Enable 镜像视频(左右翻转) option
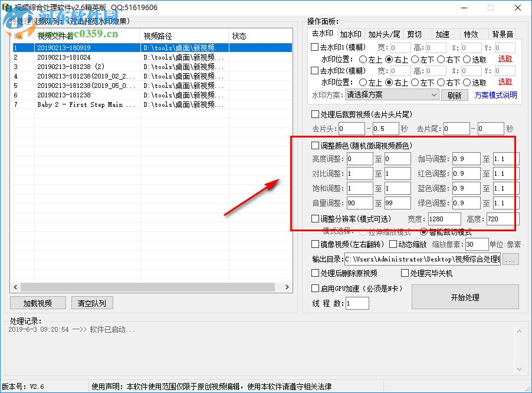 pos(316,244)
